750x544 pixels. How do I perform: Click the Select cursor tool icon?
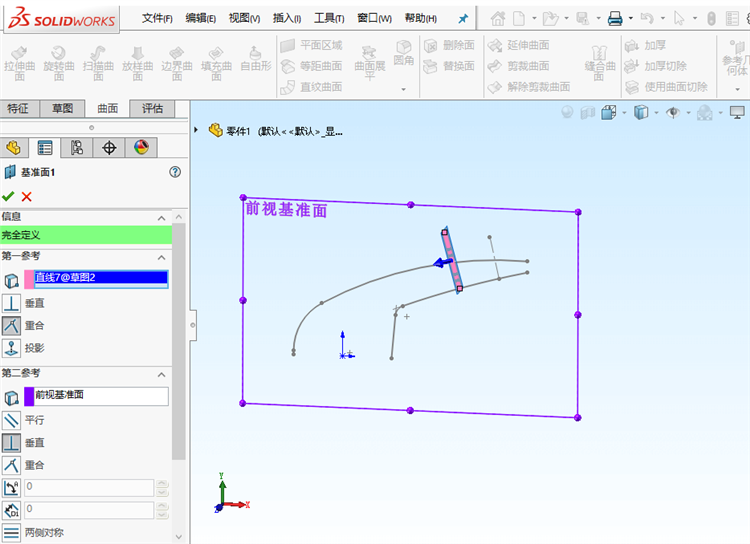point(679,19)
